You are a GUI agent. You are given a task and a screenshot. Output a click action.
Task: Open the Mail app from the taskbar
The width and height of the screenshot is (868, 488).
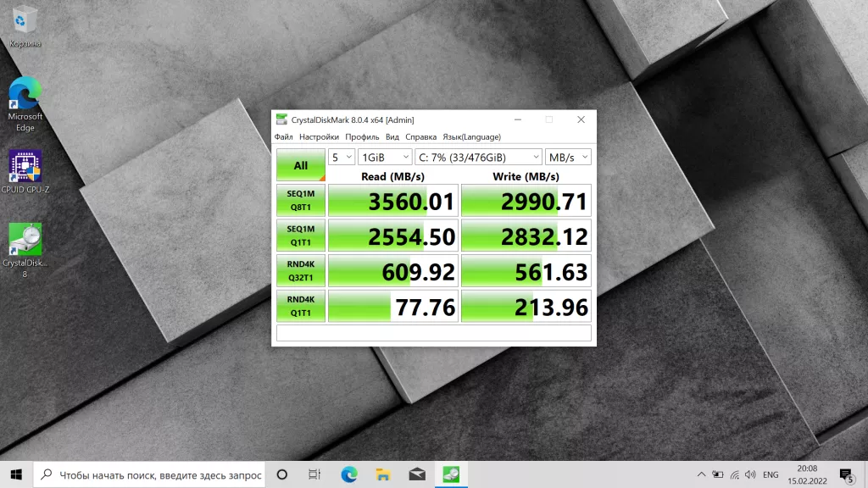pos(416,474)
